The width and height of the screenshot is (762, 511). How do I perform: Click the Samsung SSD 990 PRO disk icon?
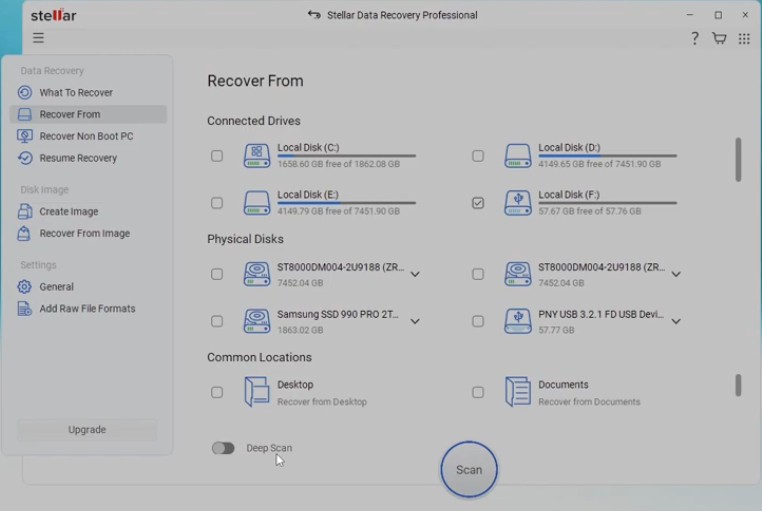[257, 321]
